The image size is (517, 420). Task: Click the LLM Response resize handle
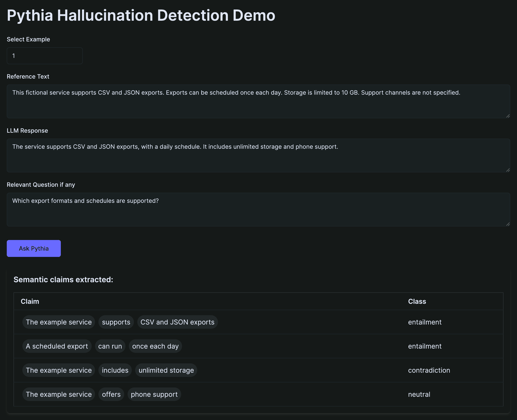pyautogui.click(x=508, y=170)
